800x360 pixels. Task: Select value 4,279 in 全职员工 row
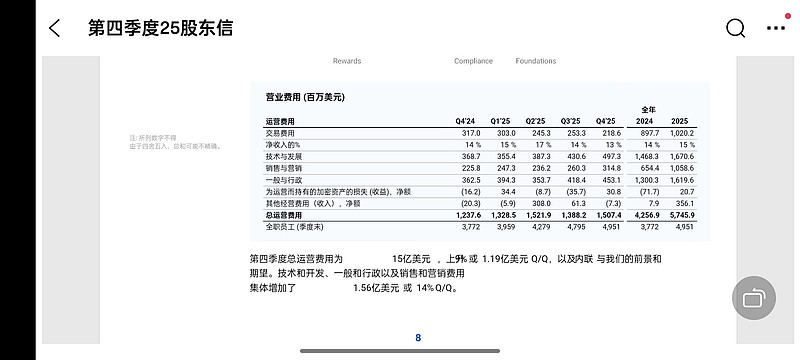(x=541, y=227)
